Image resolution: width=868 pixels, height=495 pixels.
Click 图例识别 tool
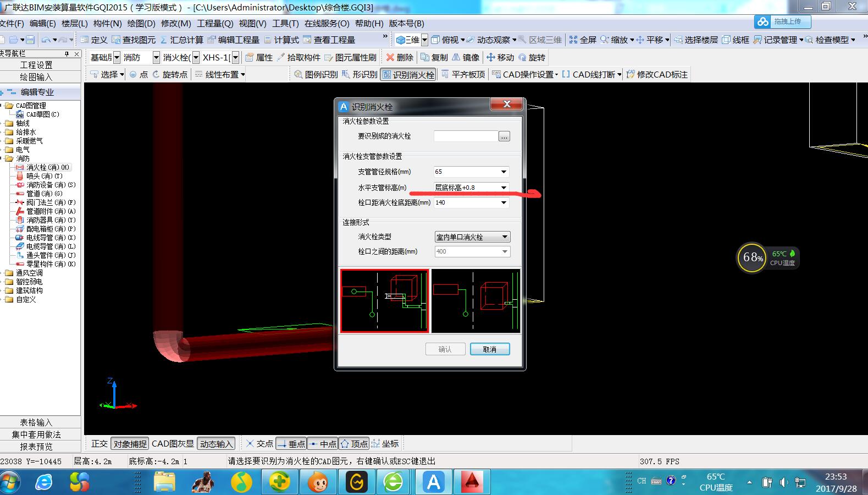(316, 74)
